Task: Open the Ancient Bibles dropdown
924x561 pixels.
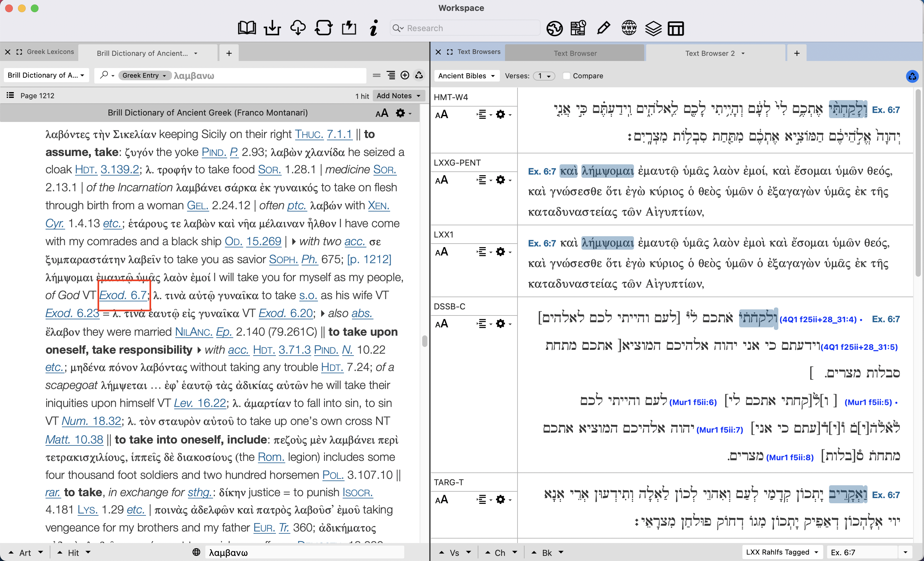Action: pos(466,76)
